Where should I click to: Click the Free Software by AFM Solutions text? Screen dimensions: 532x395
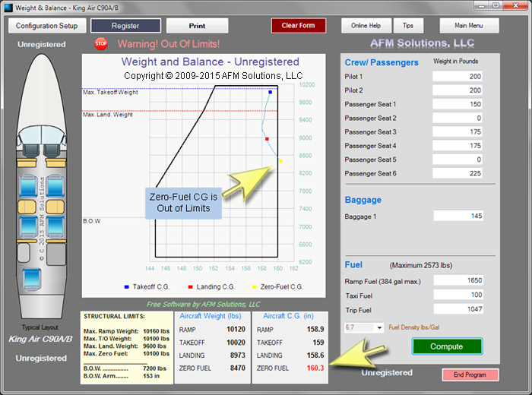(x=203, y=304)
